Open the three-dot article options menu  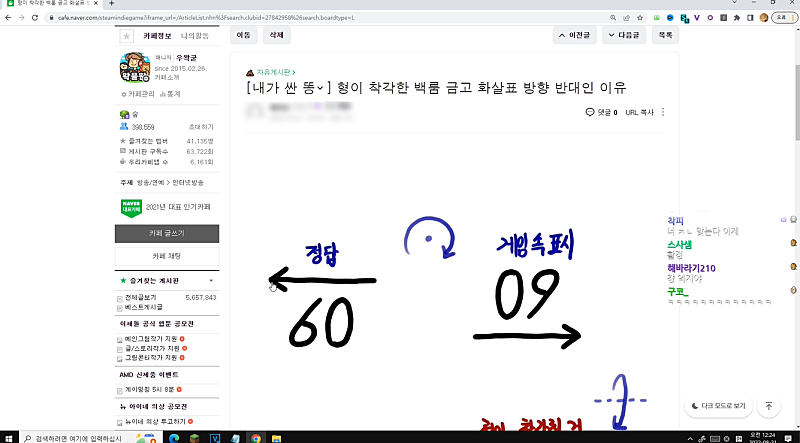click(663, 112)
